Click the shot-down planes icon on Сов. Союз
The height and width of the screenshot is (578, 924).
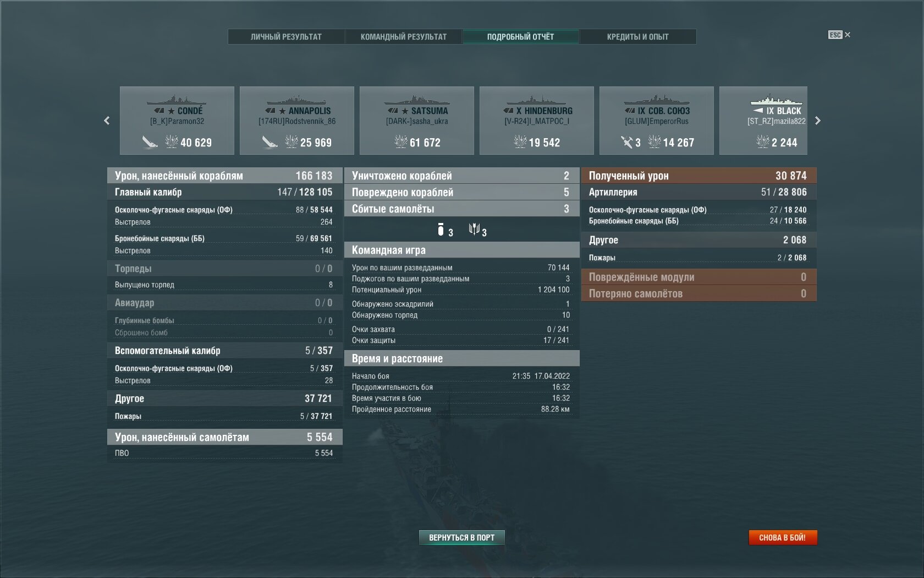click(627, 142)
